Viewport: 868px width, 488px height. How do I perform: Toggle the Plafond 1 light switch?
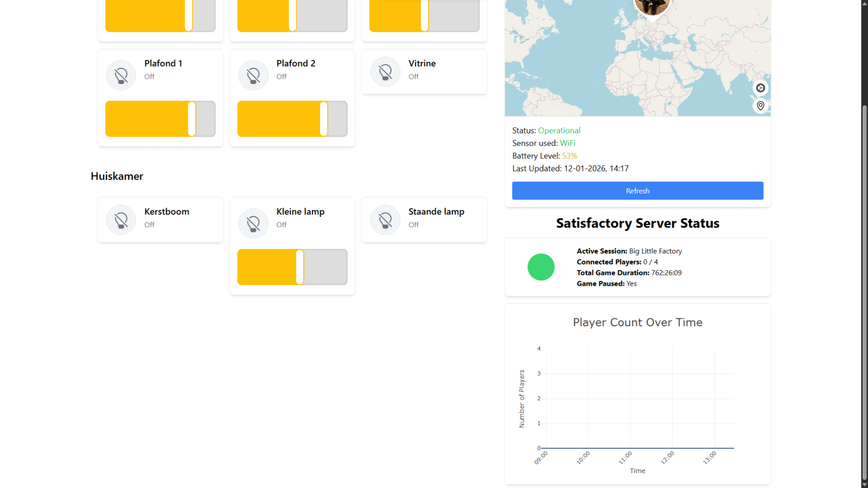tap(160, 119)
